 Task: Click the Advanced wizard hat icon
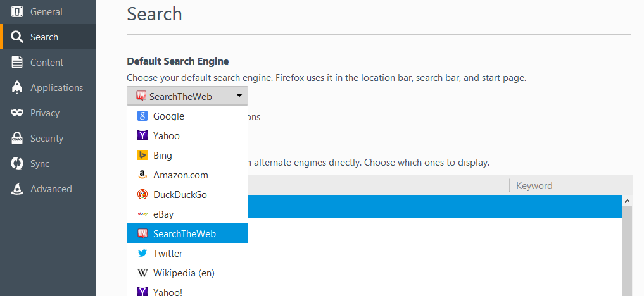pos(18,189)
